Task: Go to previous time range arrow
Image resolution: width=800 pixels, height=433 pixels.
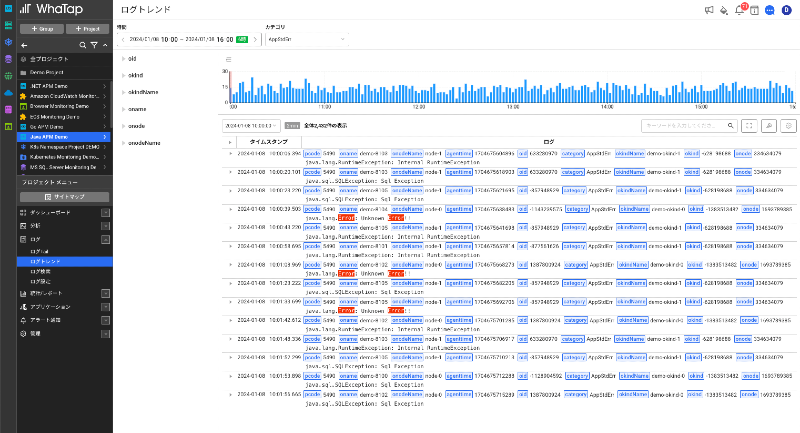Action: pos(123,39)
